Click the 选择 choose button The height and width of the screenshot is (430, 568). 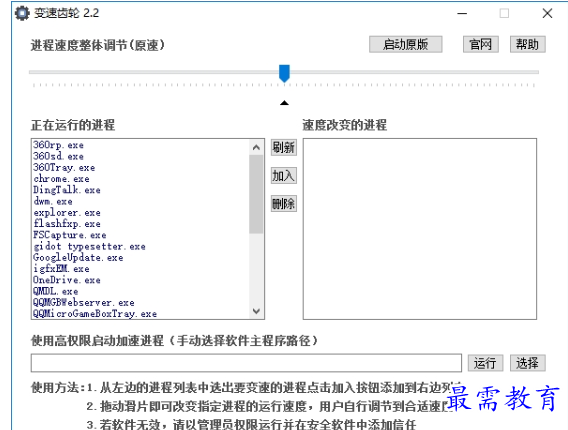pyautogui.click(x=527, y=363)
